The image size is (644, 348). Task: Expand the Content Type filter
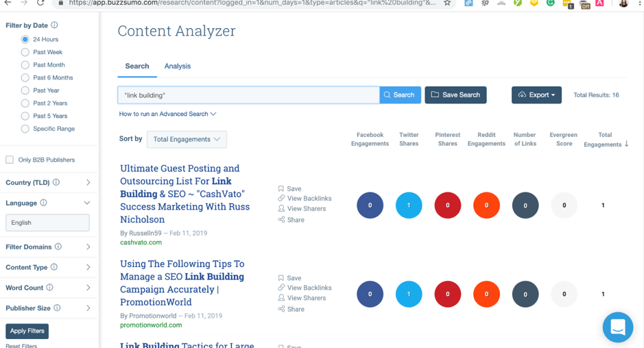coord(88,267)
